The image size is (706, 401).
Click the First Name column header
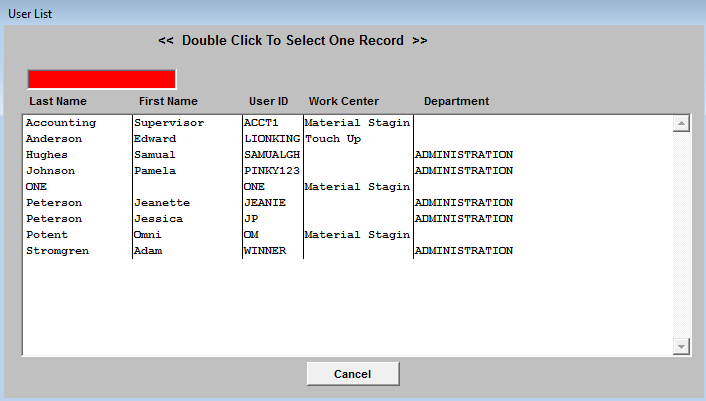pyautogui.click(x=168, y=101)
